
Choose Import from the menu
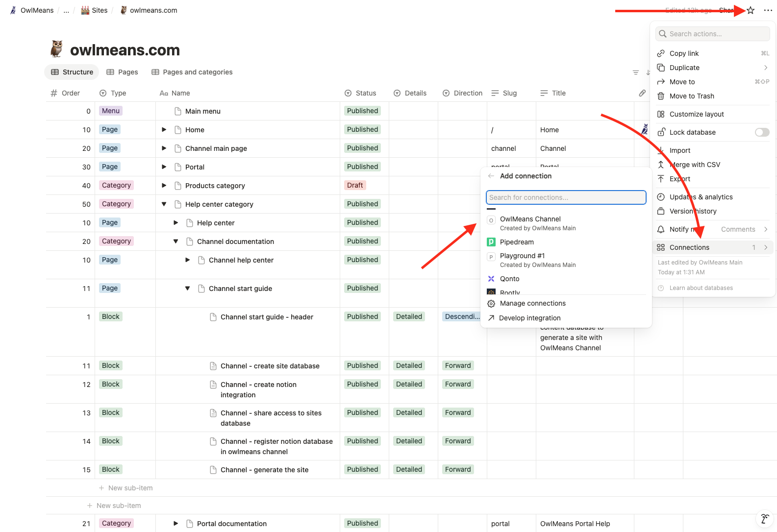point(713,150)
